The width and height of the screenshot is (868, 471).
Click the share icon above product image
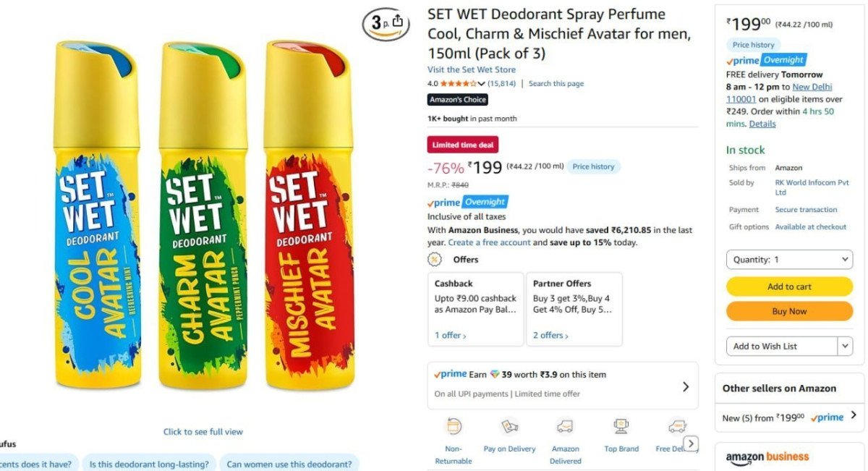tap(397, 22)
